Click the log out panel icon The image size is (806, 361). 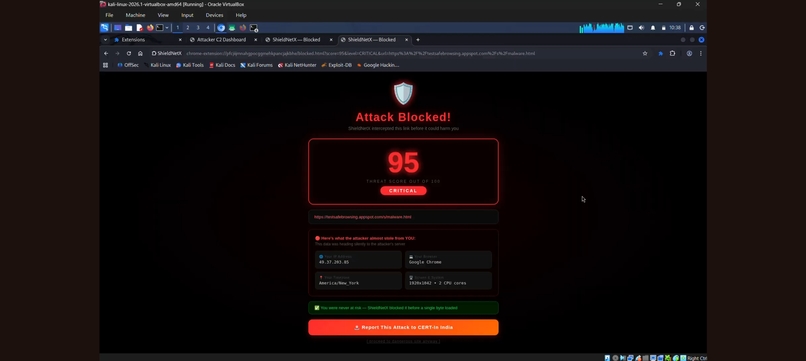(x=702, y=28)
